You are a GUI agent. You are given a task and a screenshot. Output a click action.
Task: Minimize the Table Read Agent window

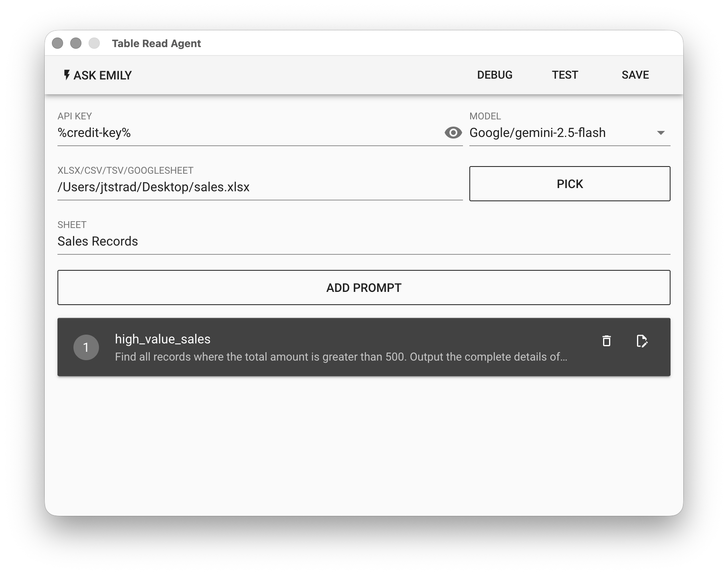[x=76, y=43]
